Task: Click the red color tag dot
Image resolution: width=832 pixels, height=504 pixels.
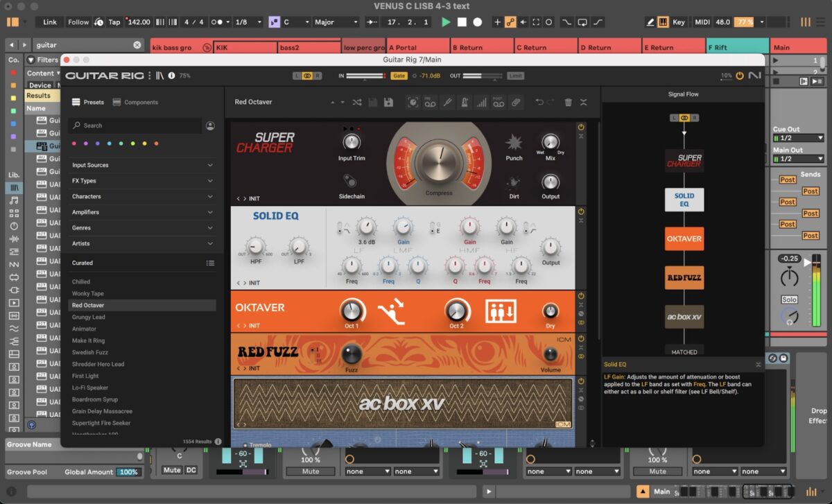Action: click(75, 144)
